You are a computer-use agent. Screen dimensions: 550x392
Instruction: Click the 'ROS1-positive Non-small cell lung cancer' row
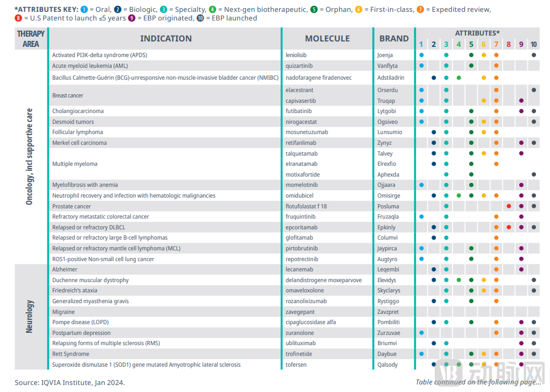tap(103, 259)
